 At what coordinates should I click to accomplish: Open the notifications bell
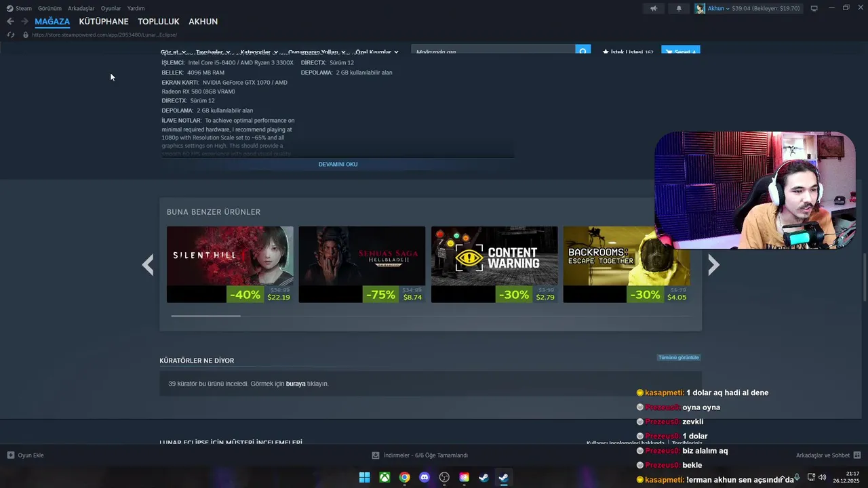coord(679,8)
